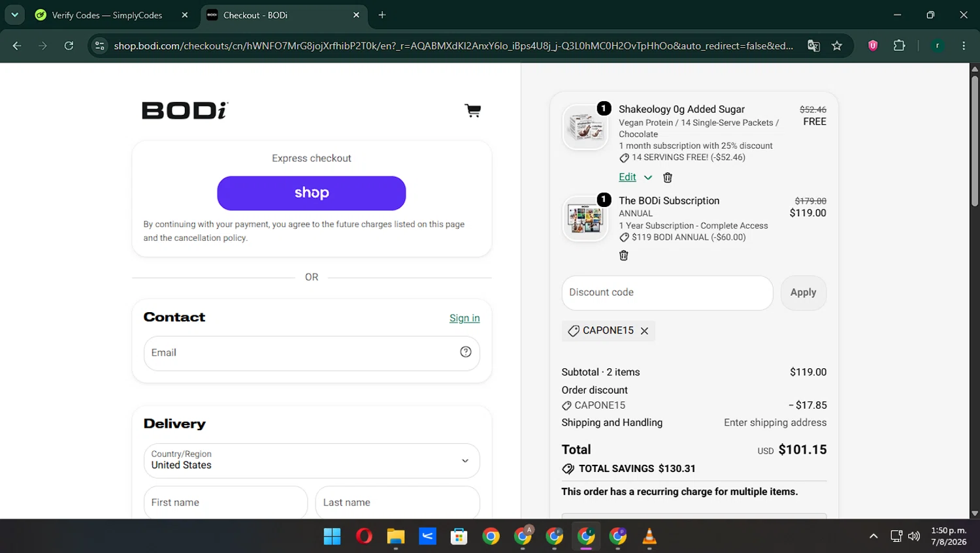
Task: Apply the discount code
Action: coord(803,292)
